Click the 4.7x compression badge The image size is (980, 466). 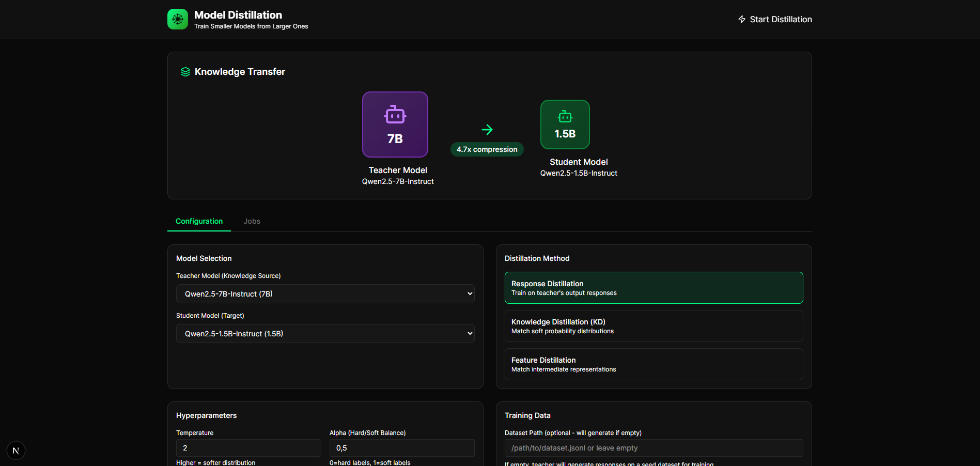tap(487, 149)
